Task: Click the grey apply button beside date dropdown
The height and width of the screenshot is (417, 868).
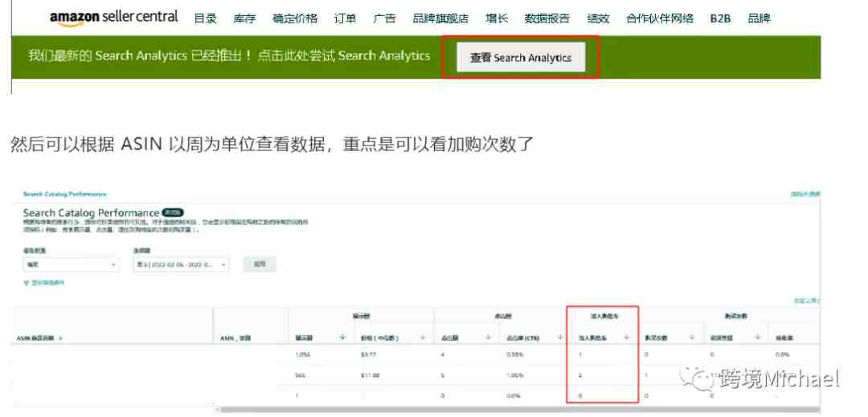Action: coord(260,264)
